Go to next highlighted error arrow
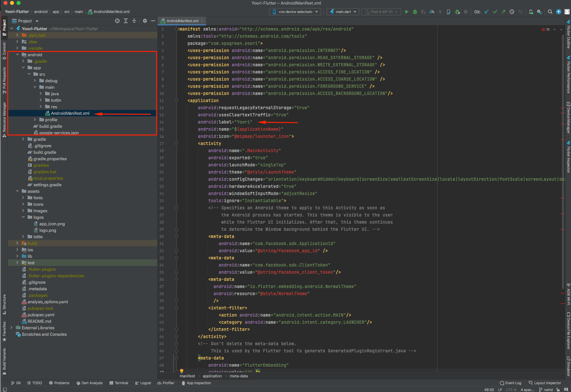 click(x=561, y=30)
